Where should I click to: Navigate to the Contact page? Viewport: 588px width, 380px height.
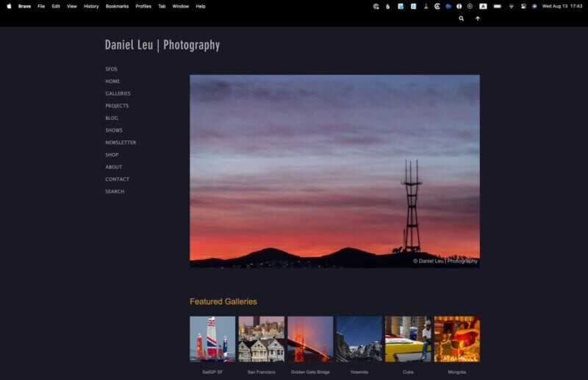click(117, 179)
